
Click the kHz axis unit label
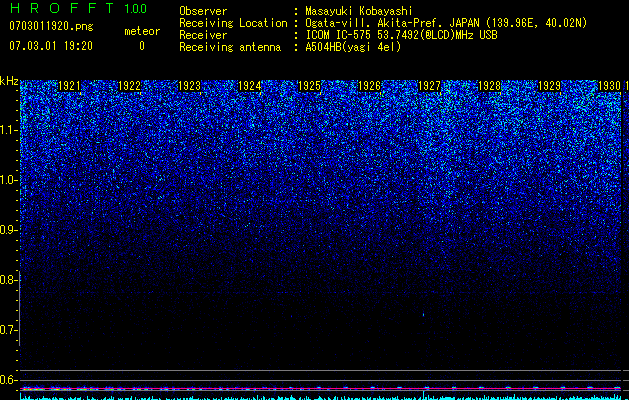point(9,81)
